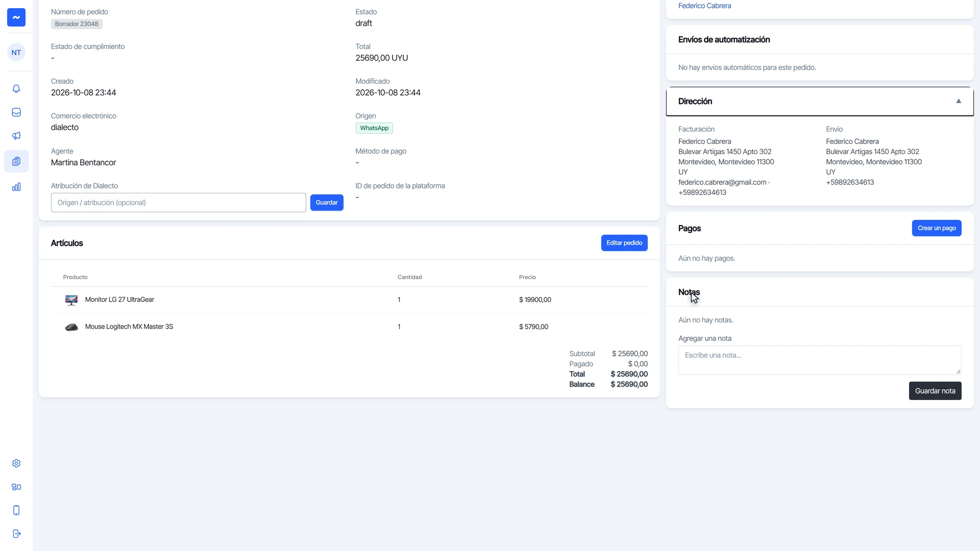The width and height of the screenshot is (980, 551).
Task: Click the Envío phone +59892634613
Action: coord(850,182)
